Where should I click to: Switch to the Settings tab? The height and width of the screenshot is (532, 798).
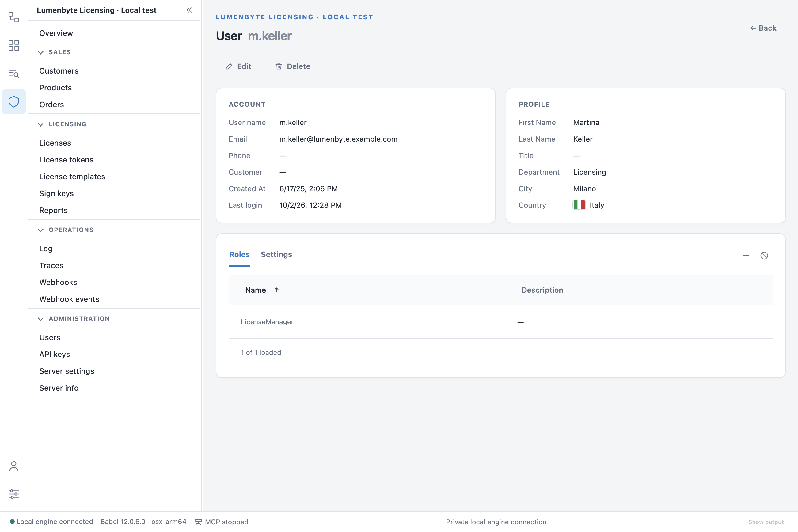tap(276, 254)
